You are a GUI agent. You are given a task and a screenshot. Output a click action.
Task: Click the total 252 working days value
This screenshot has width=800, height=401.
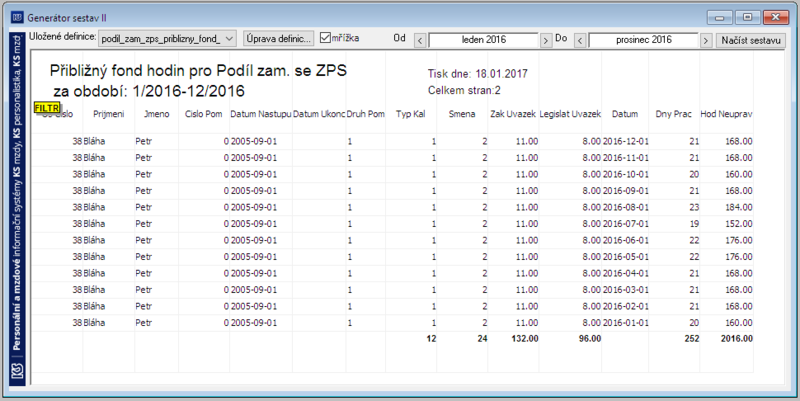click(692, 338)
